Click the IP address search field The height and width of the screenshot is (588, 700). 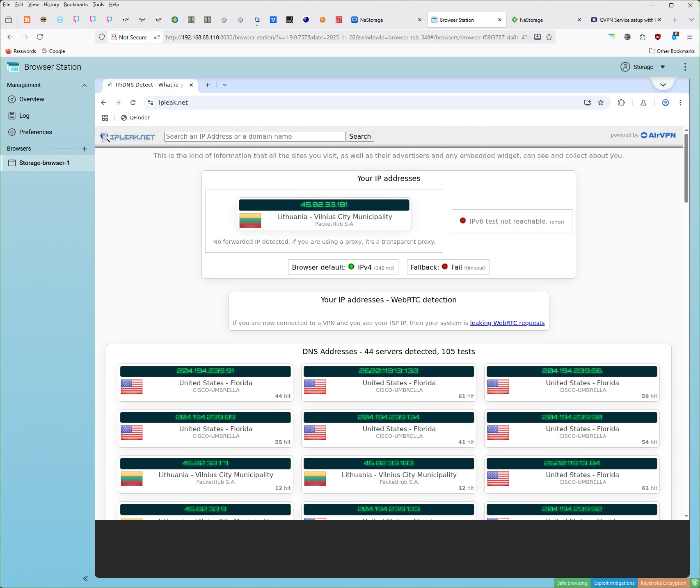(x=254, y=137)
